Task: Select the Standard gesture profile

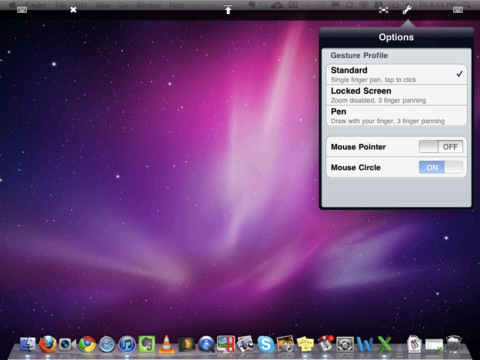Action: click(396, 74)
